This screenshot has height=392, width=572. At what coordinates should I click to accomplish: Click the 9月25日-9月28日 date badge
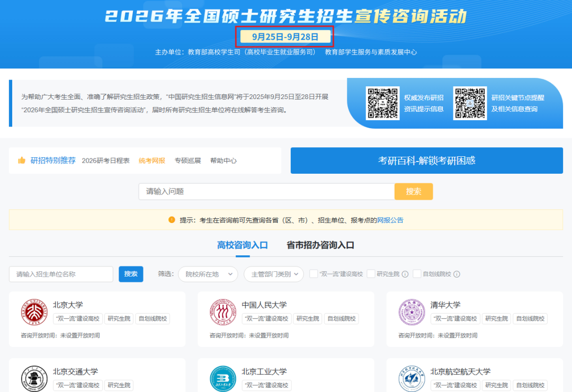(285, 37)
